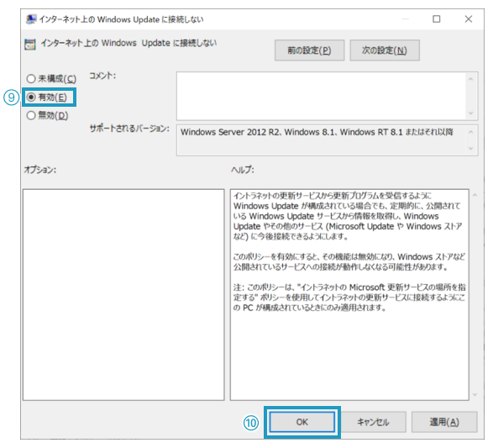Viewport: 493px width, 448px height.
Task: Click the キャンセル button
Action: click(373, 422)
